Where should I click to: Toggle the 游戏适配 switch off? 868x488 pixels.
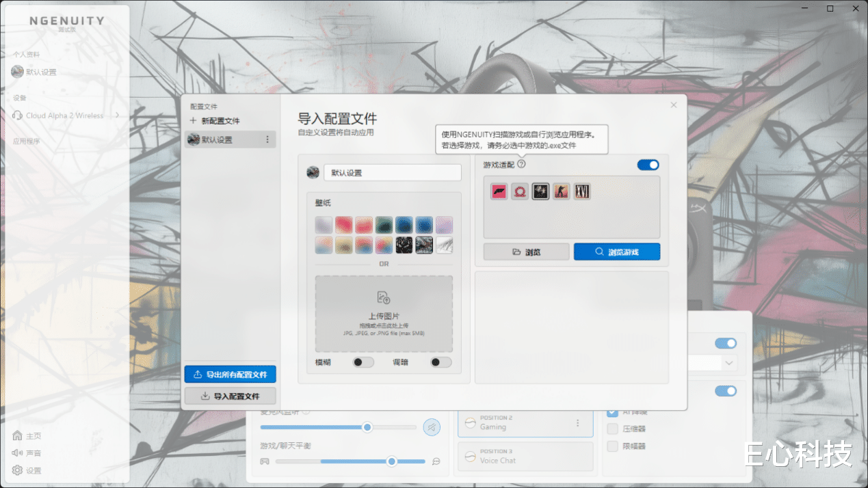[648, 165]
